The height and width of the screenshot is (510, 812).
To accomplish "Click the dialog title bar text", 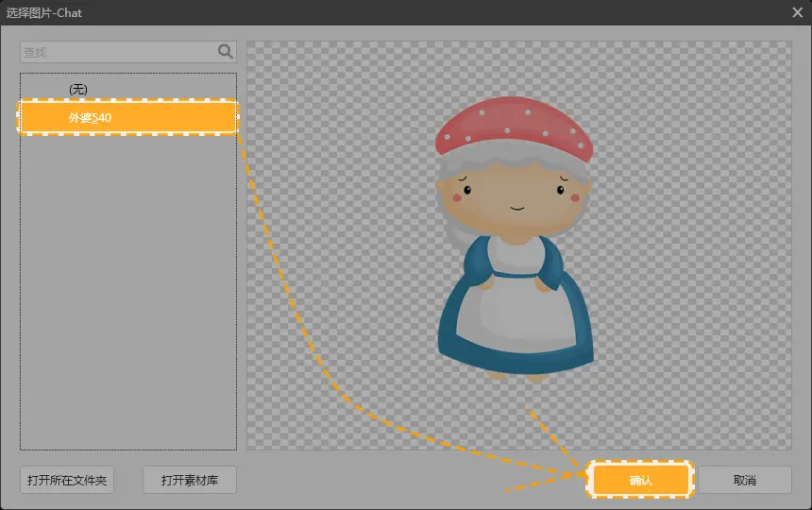I will point(44,13).
